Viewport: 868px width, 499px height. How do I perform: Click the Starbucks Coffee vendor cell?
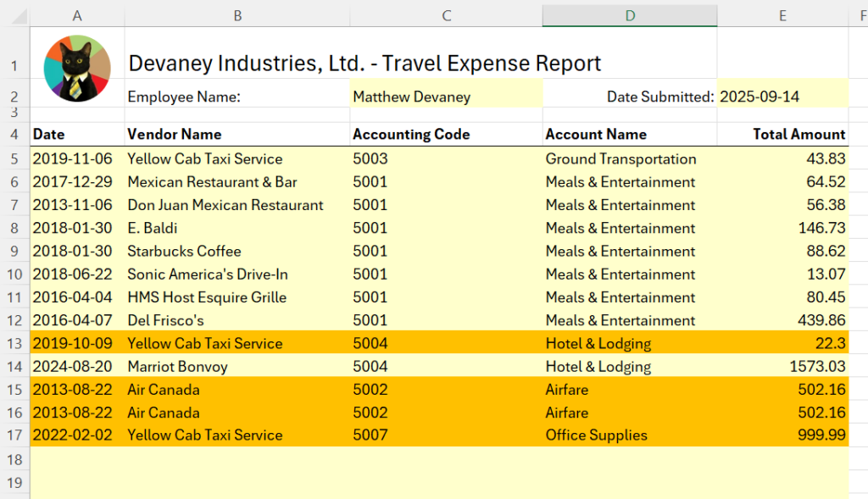click(x=237, y=251)
